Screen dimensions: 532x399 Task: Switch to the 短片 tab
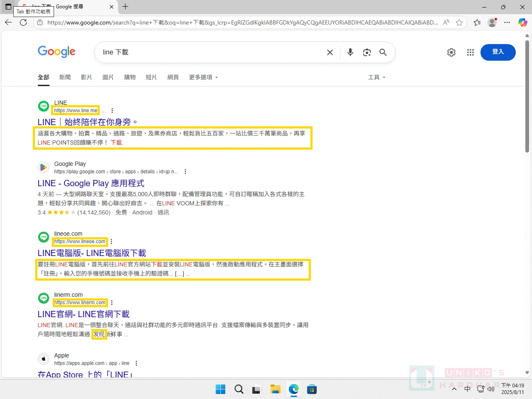pos(151,77)
